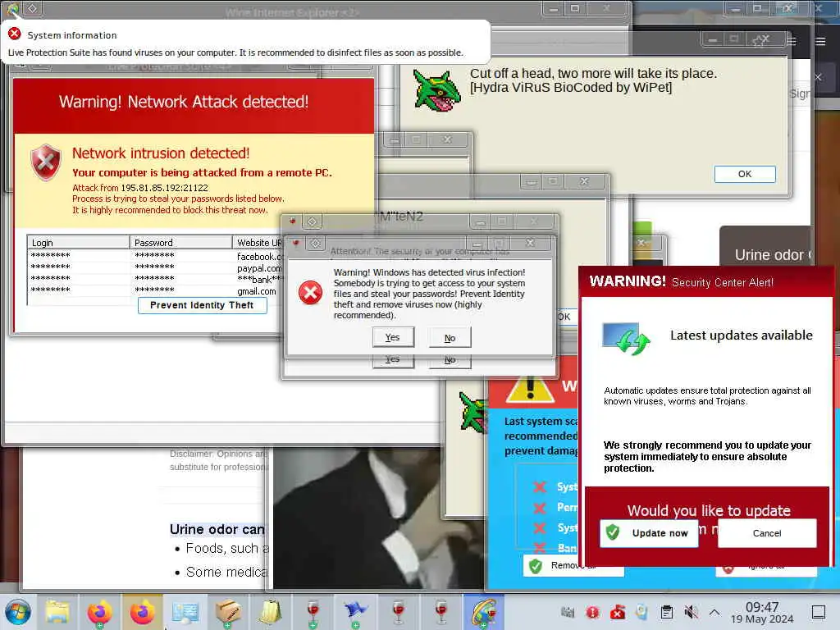The height and width of the screenshot is (630, 840).
Task: Click the Prevent Identity Theft button
Action: (202, 305)
